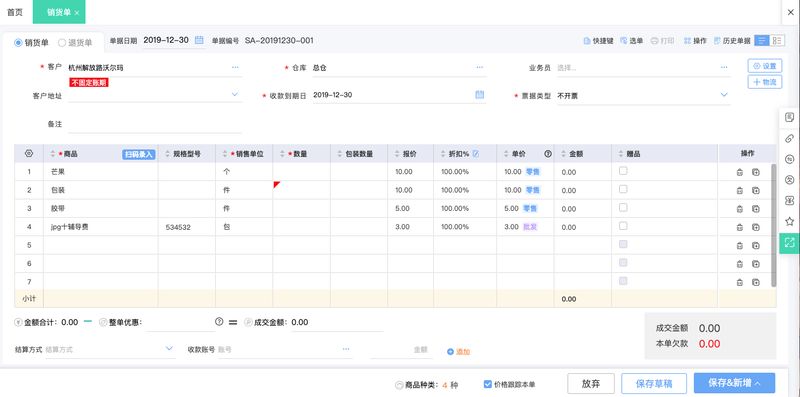
Task: Click the 单价 help question mark
Action: pyautogui.click(x=548, y=154)
